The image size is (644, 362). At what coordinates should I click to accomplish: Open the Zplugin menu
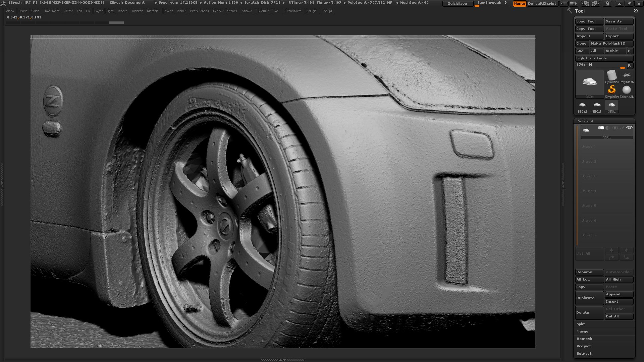coord(311,11)
